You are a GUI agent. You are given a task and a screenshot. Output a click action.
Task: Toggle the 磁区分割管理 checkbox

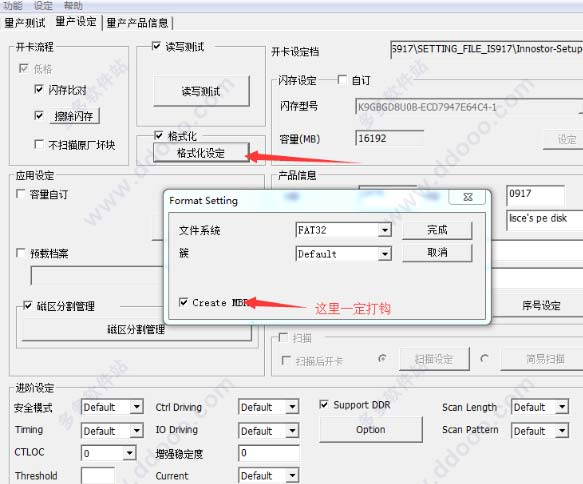click(x=28, y=306)
